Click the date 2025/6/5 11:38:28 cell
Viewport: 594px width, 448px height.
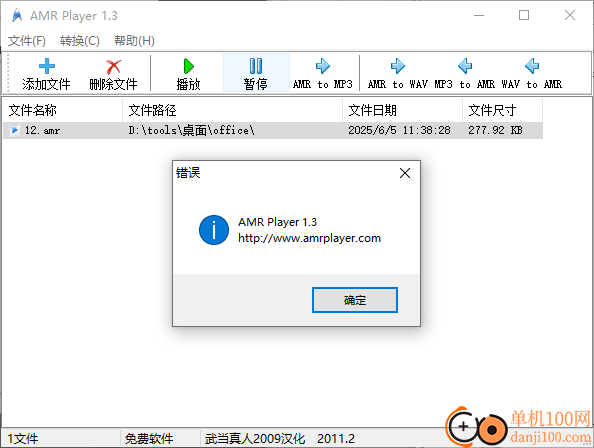point(399,130)
